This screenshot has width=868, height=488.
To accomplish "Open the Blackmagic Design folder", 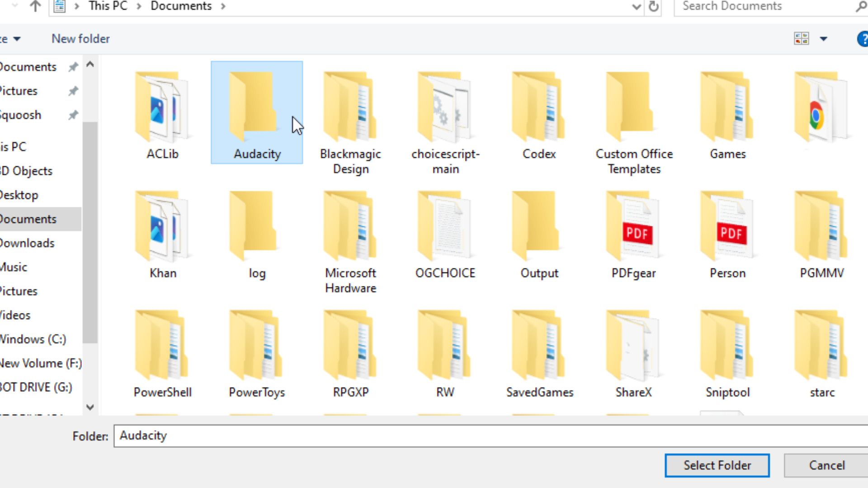I will click(350, 123).
